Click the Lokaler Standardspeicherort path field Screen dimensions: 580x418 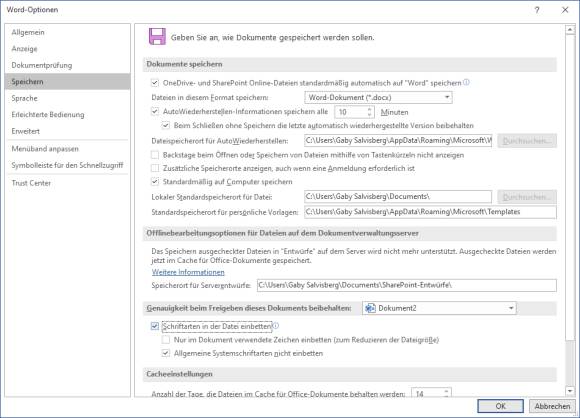tap(398, 196)
